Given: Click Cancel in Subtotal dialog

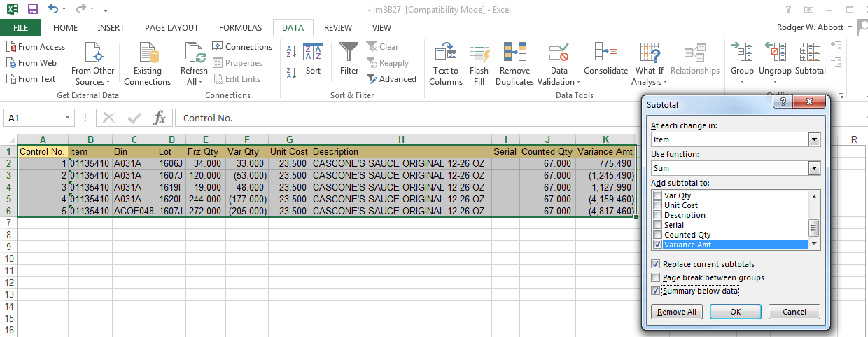Looking at the screenshot, I should pos(794,312).
